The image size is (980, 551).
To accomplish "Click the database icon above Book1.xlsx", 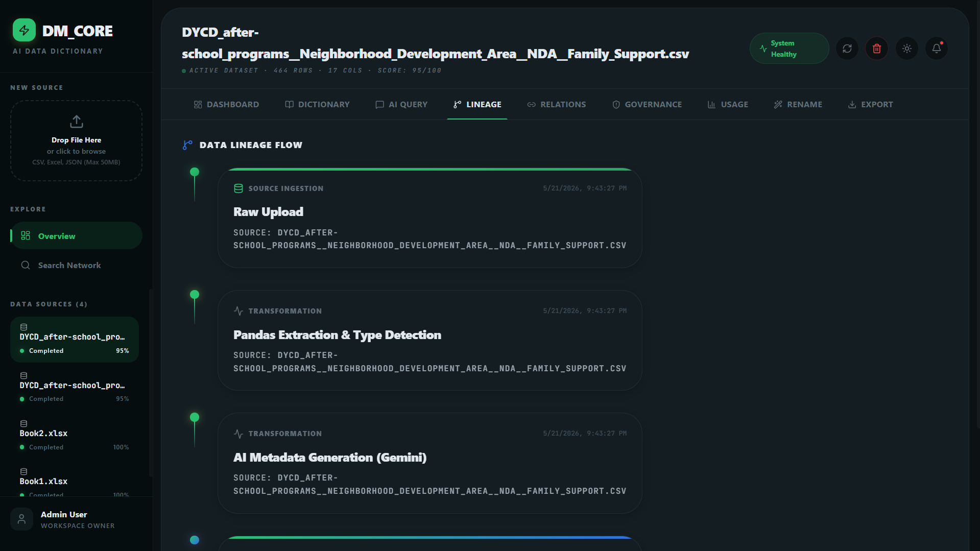I will (x=23, y=471).
